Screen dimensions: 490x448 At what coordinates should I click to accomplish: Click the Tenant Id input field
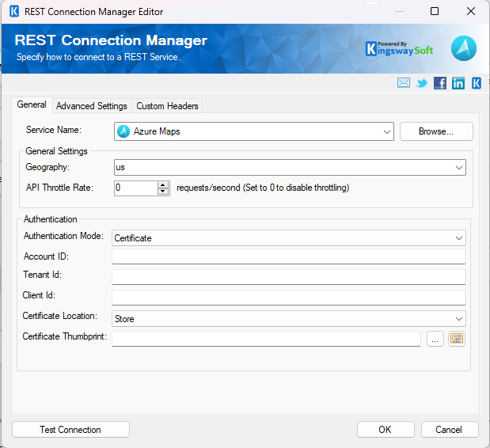point(289,277)
